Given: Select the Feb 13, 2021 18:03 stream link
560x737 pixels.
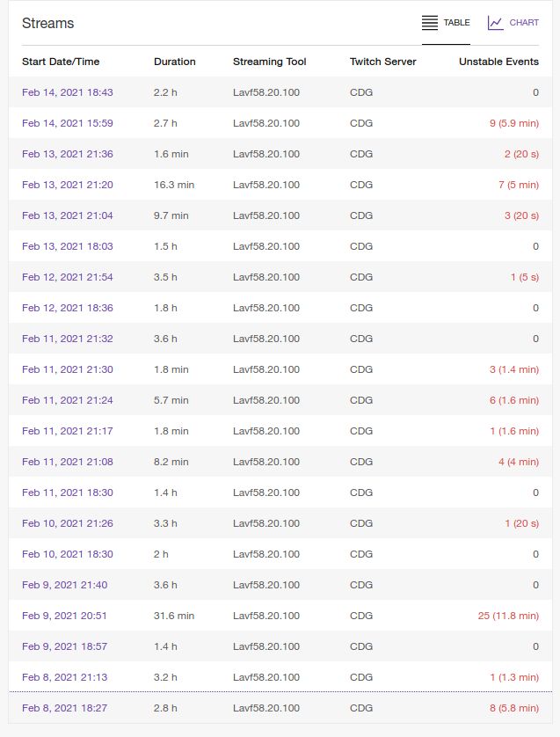Looking at the screenshot, I should 67,246.
